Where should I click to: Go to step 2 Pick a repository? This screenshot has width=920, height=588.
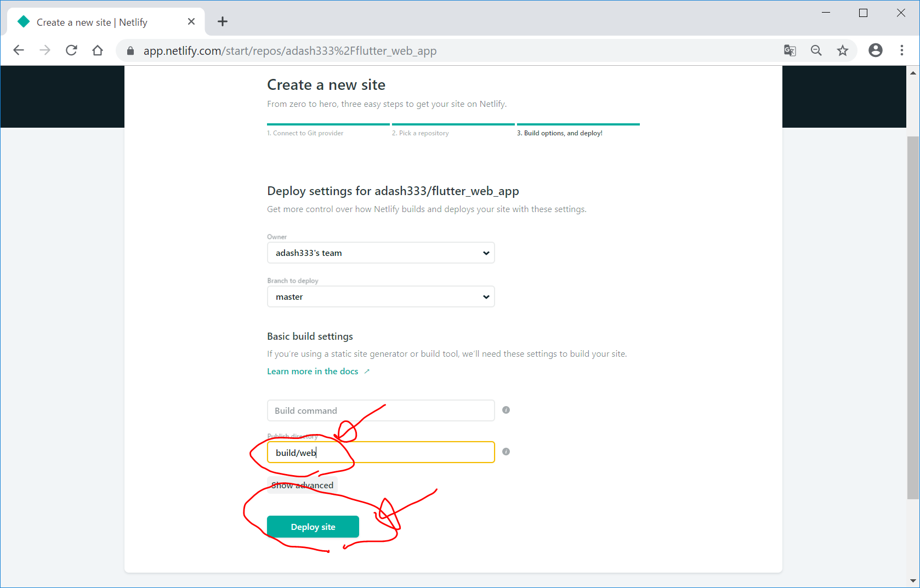[x=420, y=133]
